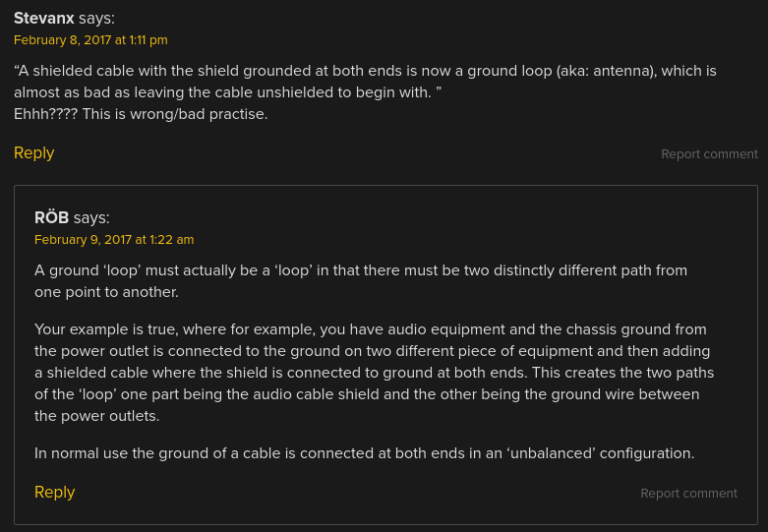Report the comment by RÖB

(688, 494)
